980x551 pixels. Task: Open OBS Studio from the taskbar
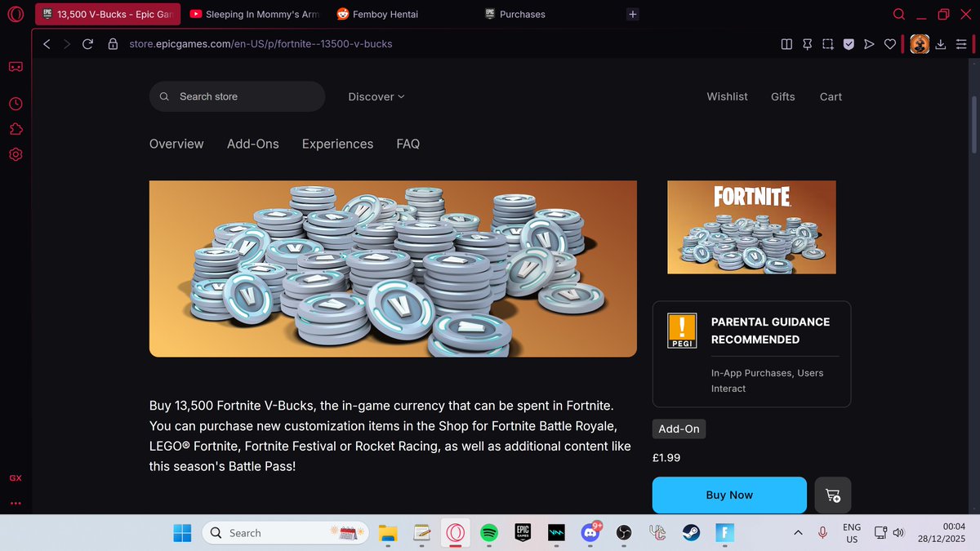623,533
